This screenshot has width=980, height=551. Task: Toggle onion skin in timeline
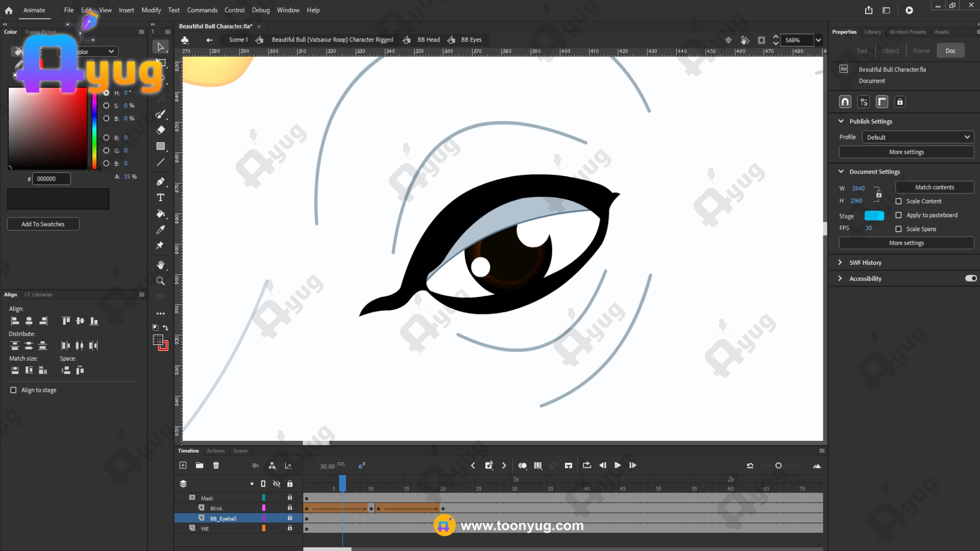(522, 465)
